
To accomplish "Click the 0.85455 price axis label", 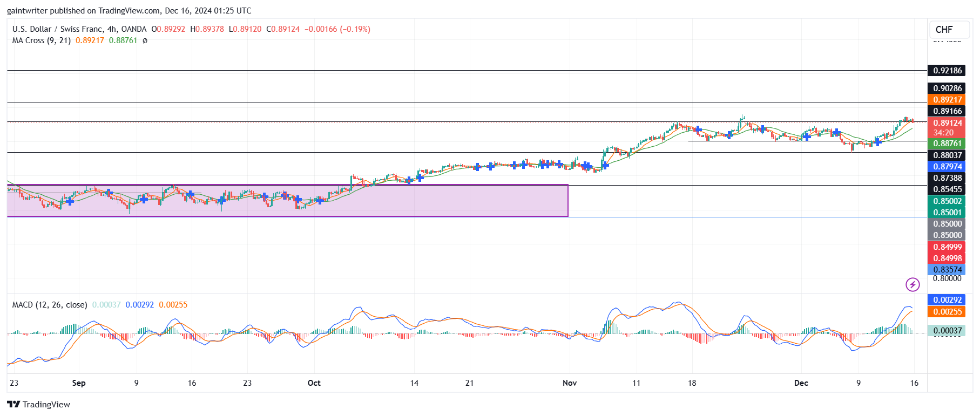I will (946, 189).
